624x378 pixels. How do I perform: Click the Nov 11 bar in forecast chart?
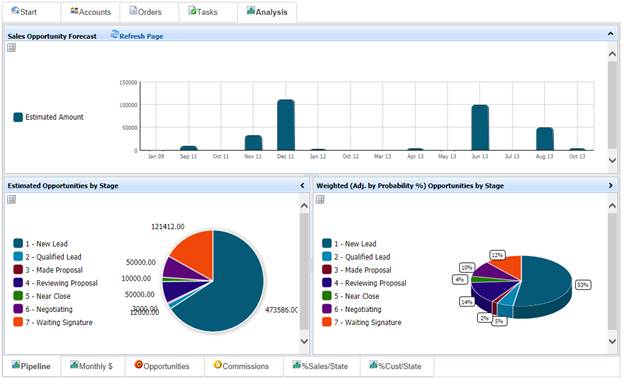tap(254, 143)
